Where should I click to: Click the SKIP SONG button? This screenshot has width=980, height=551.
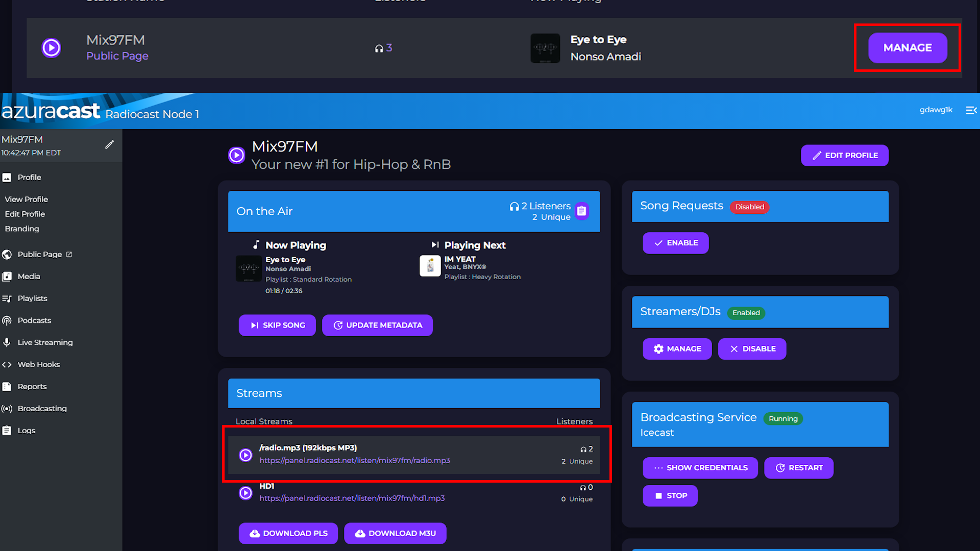point(277,325)
